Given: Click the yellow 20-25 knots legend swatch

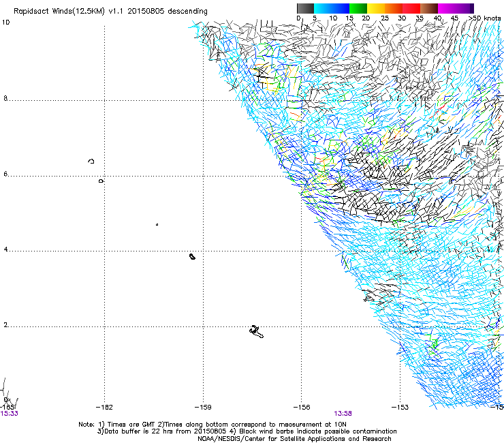Looking at the screenshot, I should click(376, 8).
